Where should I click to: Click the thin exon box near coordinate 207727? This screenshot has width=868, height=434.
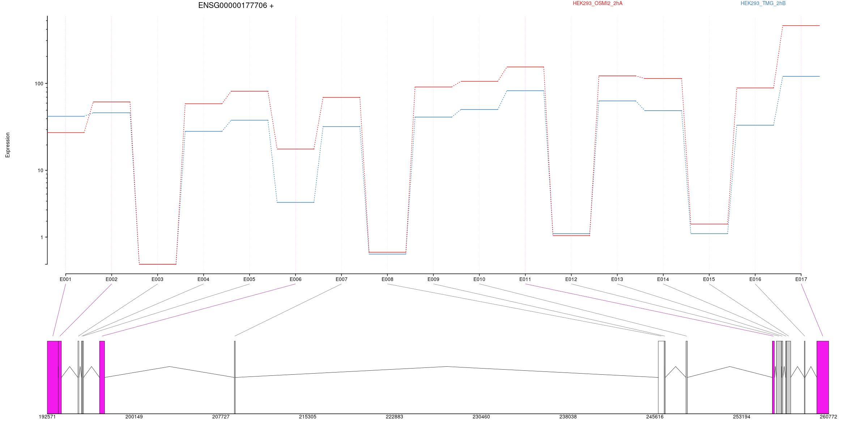point(235,377)
